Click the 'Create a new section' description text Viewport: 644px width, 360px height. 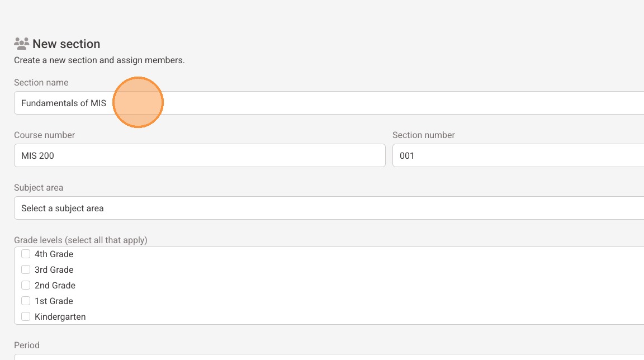[99, 60]
